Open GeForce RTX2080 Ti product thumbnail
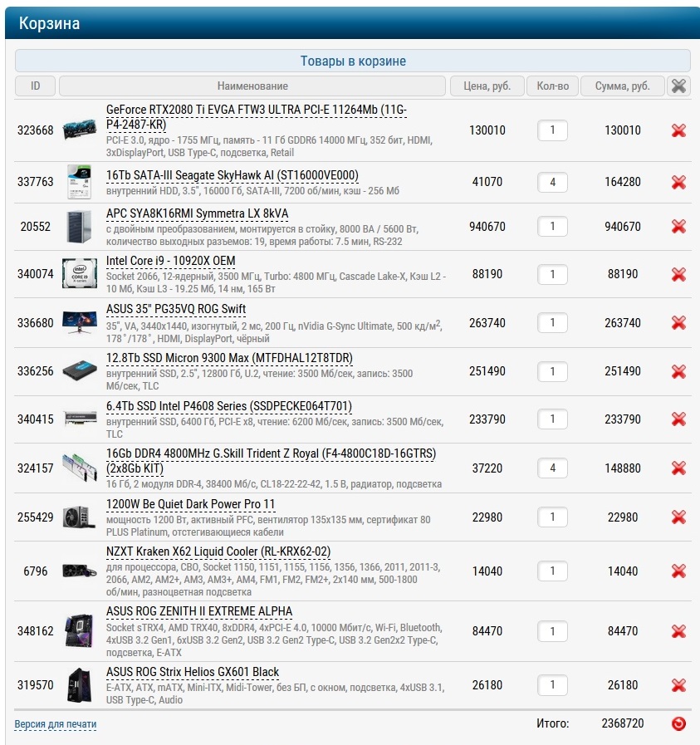 [x=80, y=130]
